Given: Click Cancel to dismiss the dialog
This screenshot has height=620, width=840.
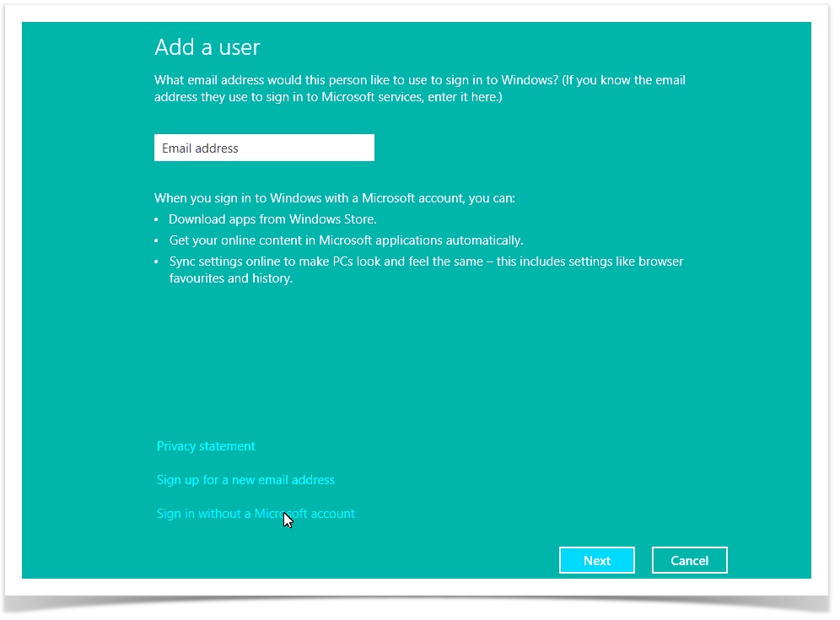Looking at the screenshot, I should [x=689, y=560].
